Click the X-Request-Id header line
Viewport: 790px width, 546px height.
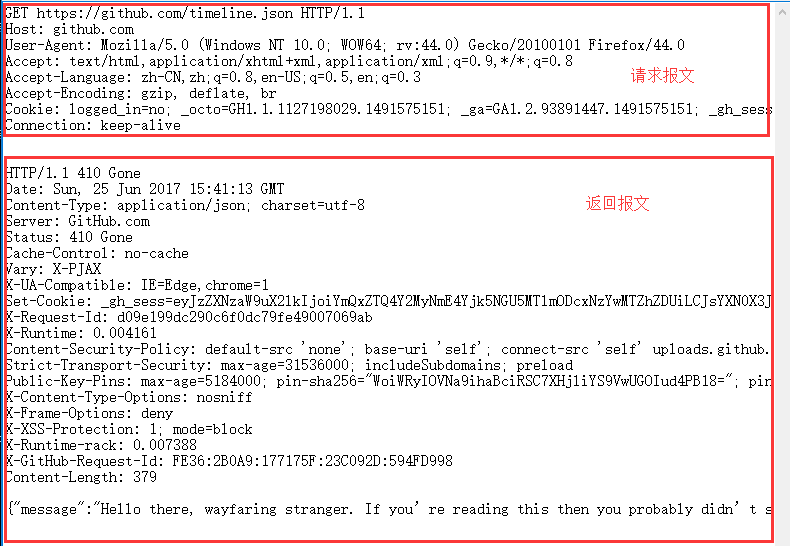(189, 317)
